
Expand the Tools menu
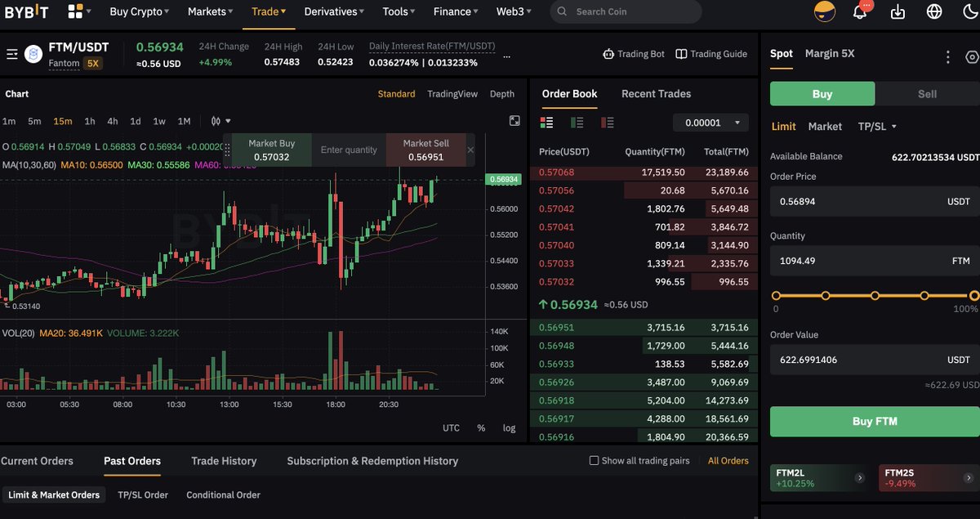tap(399, 11)
